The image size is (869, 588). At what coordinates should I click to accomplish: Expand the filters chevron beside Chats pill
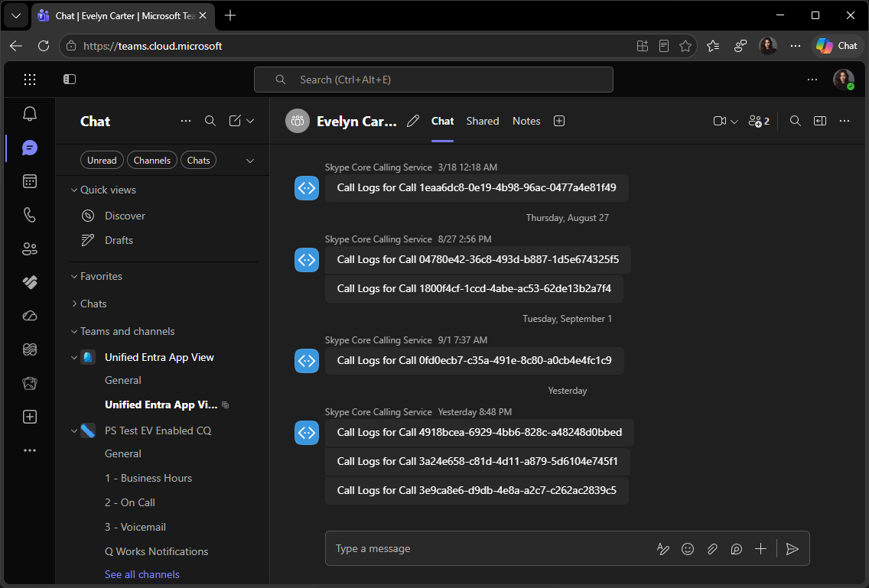point(250,161)
